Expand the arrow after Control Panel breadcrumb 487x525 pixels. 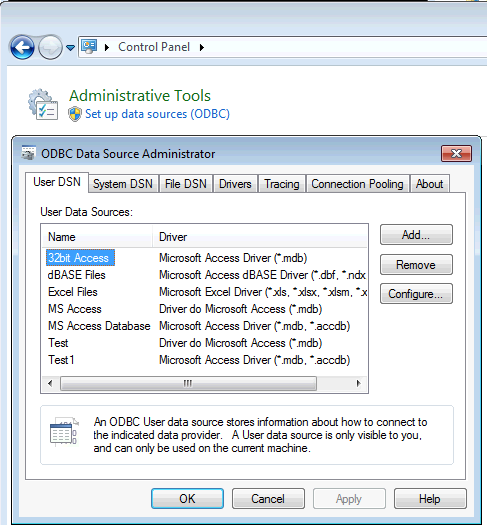point(201,48)
